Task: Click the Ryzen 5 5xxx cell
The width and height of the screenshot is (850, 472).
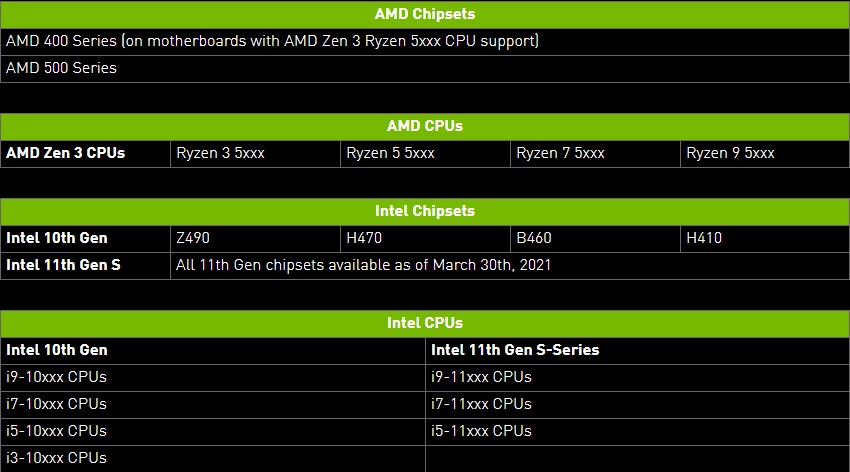Action: coord(390,153)
